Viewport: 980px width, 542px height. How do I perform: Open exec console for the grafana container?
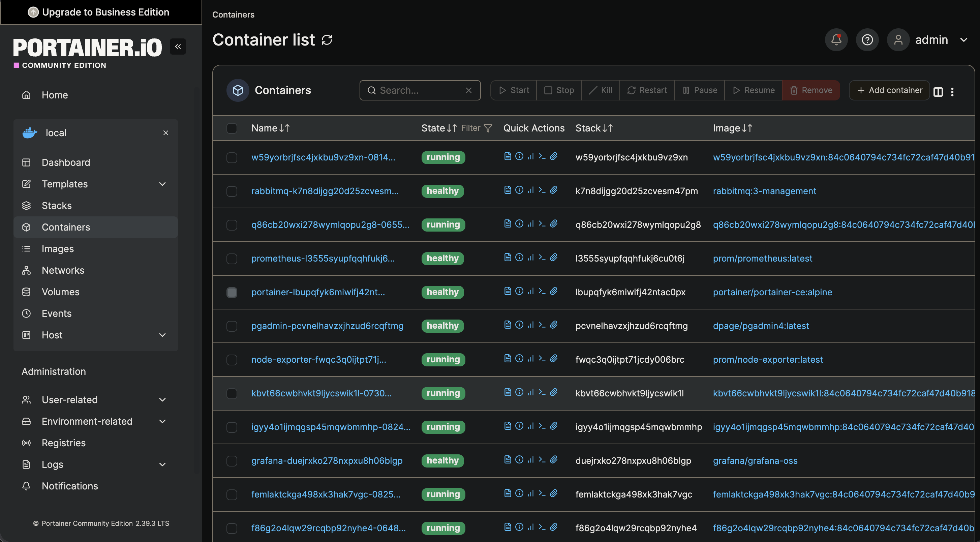tap(542, 459)
